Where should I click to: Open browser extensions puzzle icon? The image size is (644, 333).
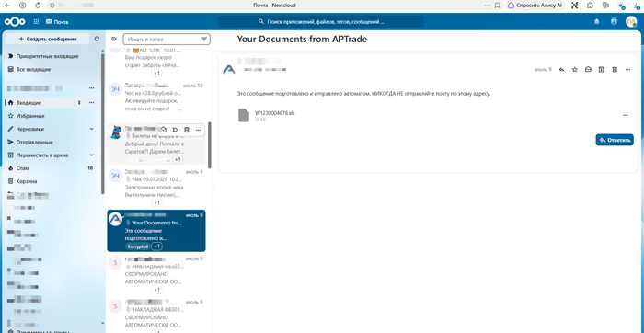click(591, 6)
